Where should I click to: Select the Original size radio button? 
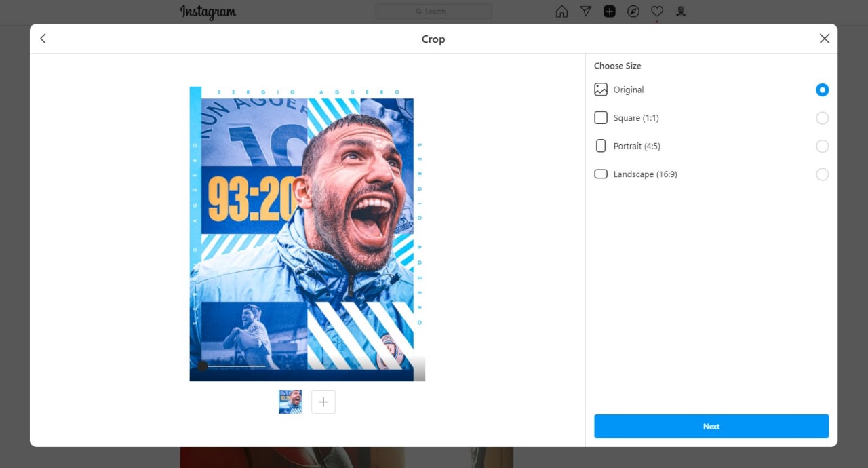[x=822, y=90]
